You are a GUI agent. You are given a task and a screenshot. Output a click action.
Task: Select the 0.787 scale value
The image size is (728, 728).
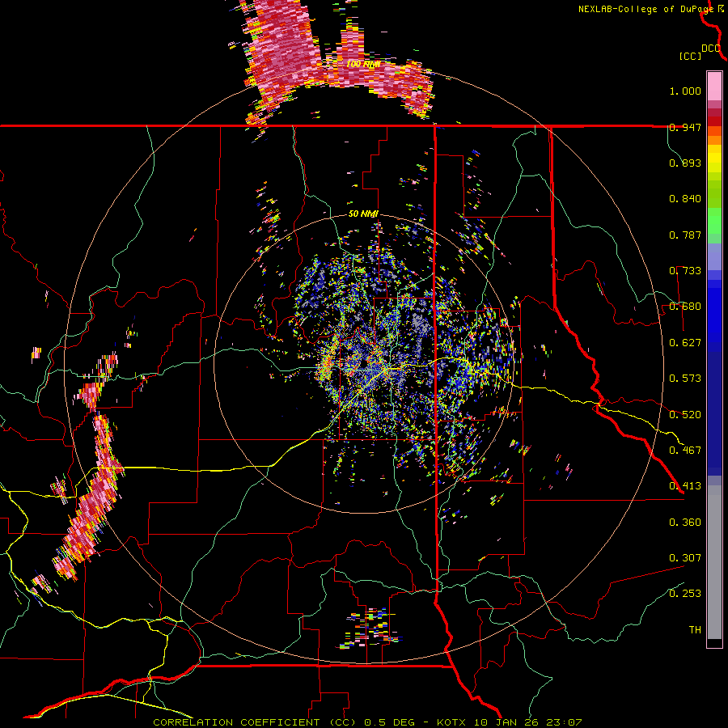pyautogui.click(x=685, y=235)
